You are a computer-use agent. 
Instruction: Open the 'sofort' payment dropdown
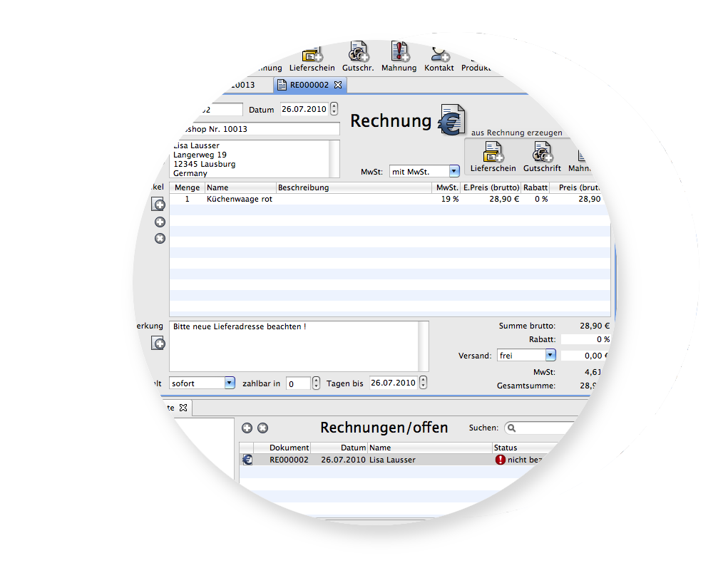(x=229, y=383)
